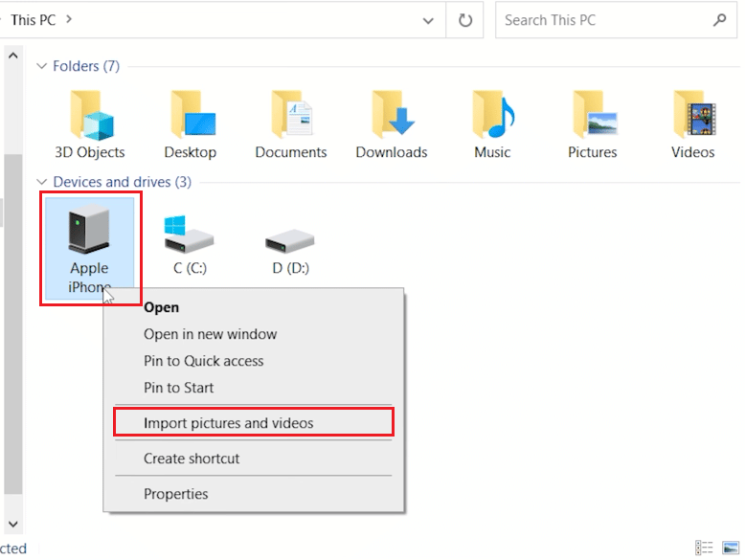Click the navigation pane scroll-down arrow
Image resolution: width=745 pixels, height=560 pixels.
pyautogui.click(x=13, y=524)
